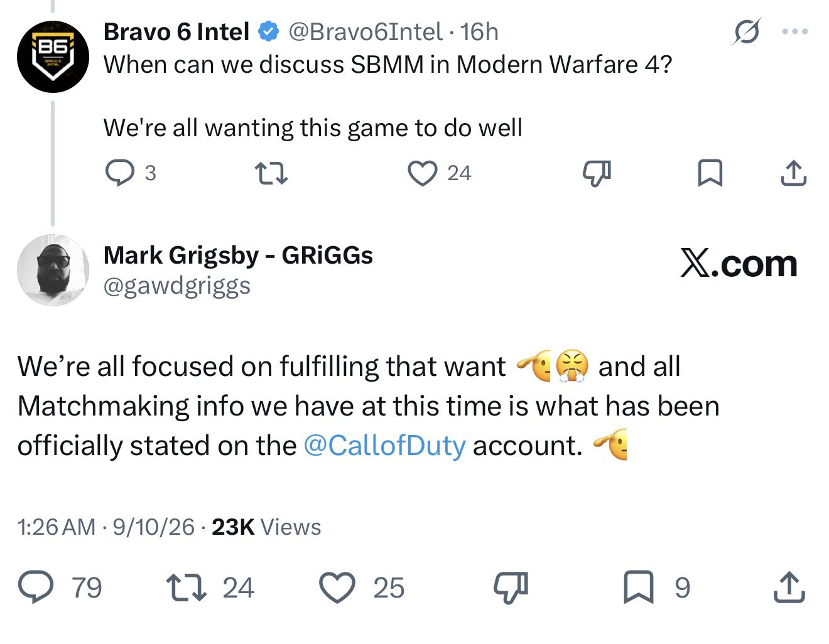Viewport: 829px width, 644px height.
Task: Open the 23K Views tweet analytics
Action: (x=266, y=527)
